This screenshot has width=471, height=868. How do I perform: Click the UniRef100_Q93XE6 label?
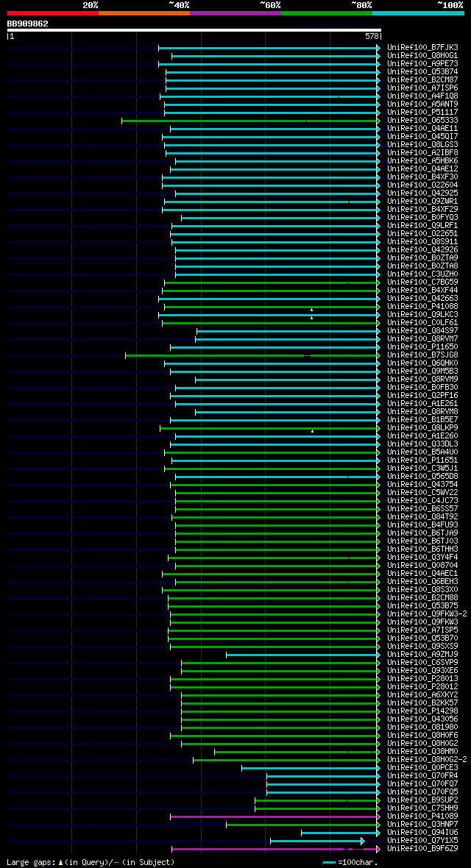(422, 670)
